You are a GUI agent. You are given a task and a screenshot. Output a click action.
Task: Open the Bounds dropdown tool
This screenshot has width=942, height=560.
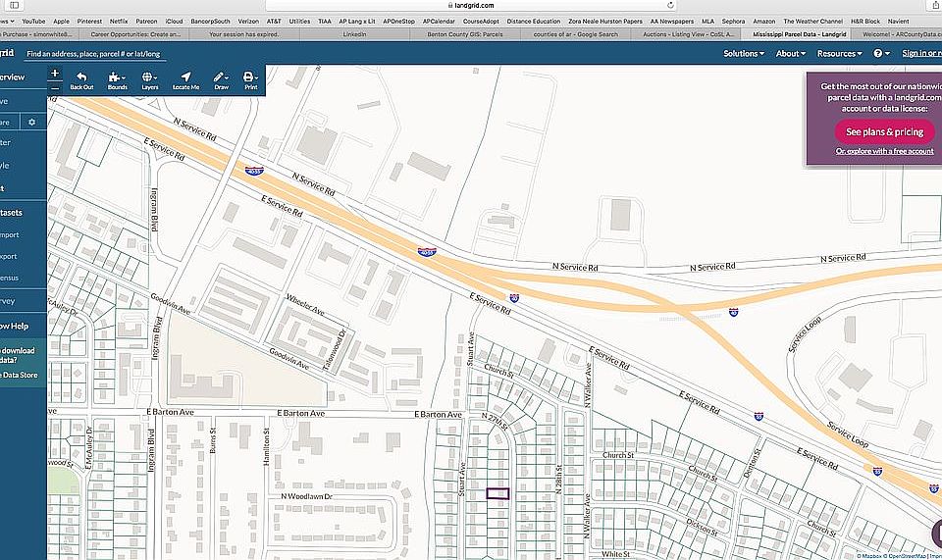(117, 80)
